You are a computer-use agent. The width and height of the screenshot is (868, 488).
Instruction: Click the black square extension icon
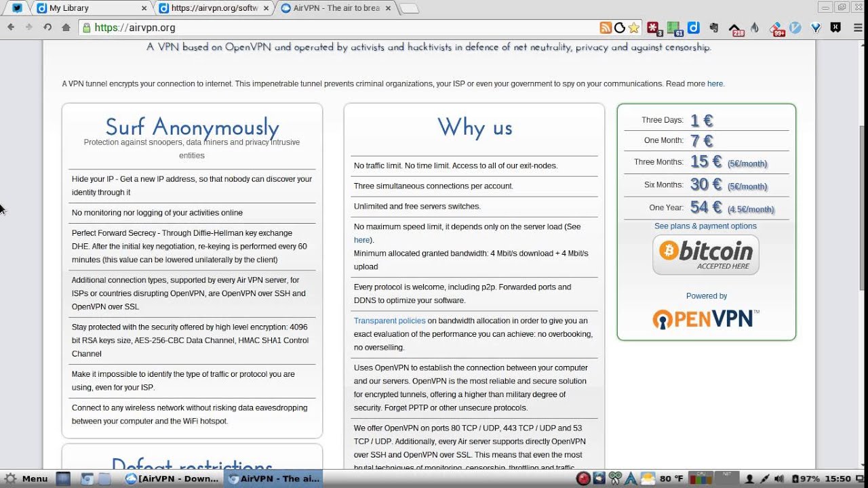836,28
